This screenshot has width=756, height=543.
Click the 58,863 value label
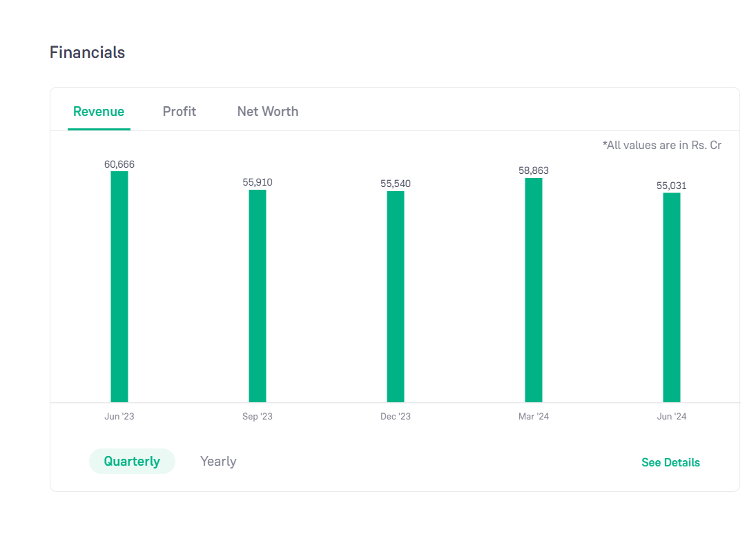[534, 170]
